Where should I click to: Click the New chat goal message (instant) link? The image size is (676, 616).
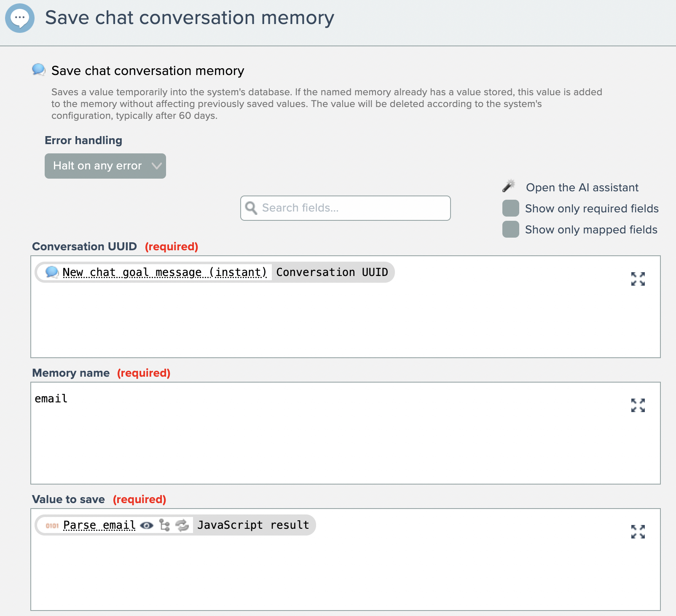164,273
